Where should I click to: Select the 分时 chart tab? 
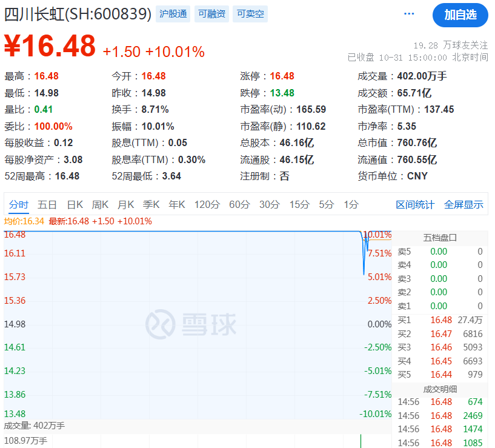tap(18, 204)
